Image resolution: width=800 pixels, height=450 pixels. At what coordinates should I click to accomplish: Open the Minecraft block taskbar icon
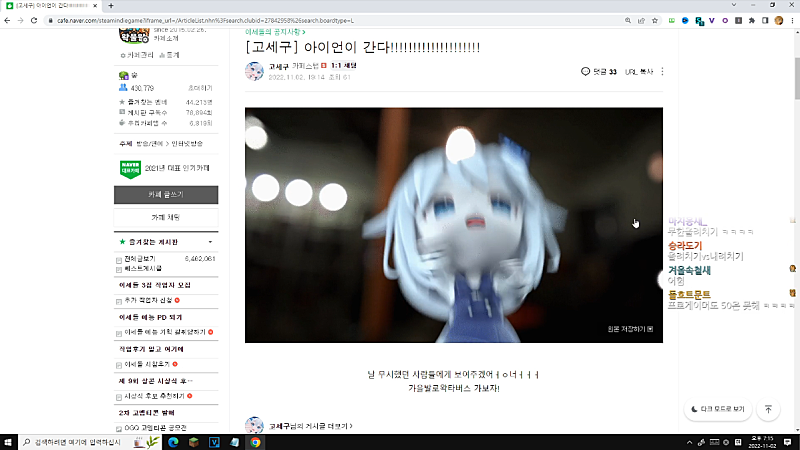click(193, 442)
